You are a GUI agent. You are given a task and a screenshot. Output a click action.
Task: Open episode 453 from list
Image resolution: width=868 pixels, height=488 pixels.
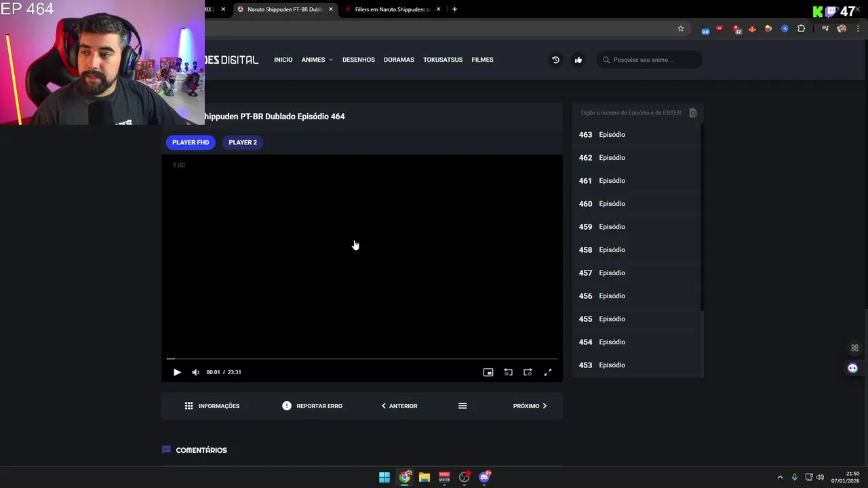[x=635, y=365]
